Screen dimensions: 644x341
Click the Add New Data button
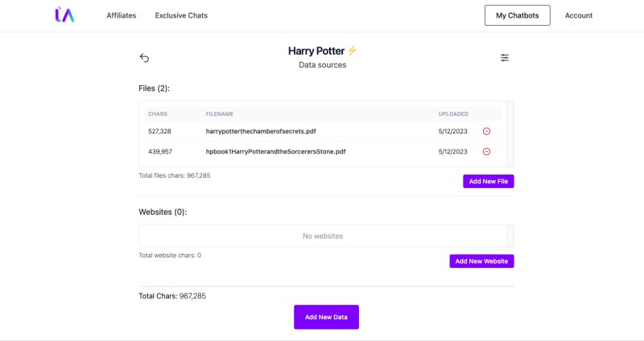326,317
